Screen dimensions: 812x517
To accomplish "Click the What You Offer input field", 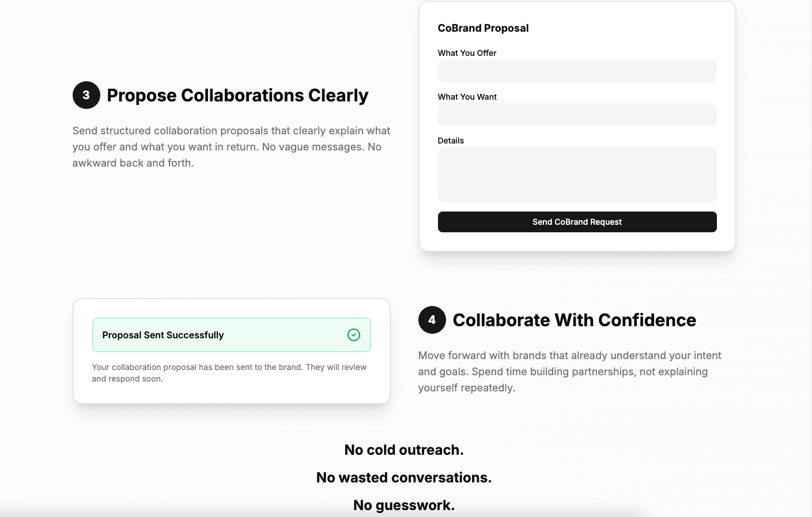I will point(577,70).
